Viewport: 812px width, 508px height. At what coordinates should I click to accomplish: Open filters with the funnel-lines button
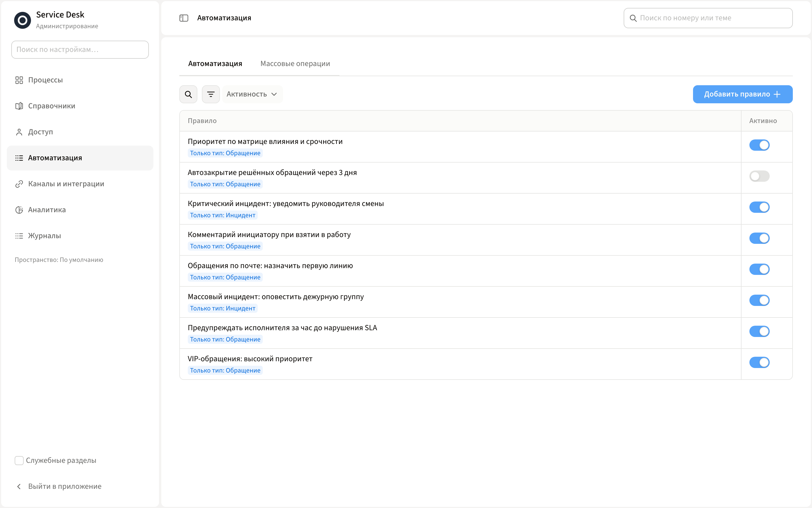point(211,94)
